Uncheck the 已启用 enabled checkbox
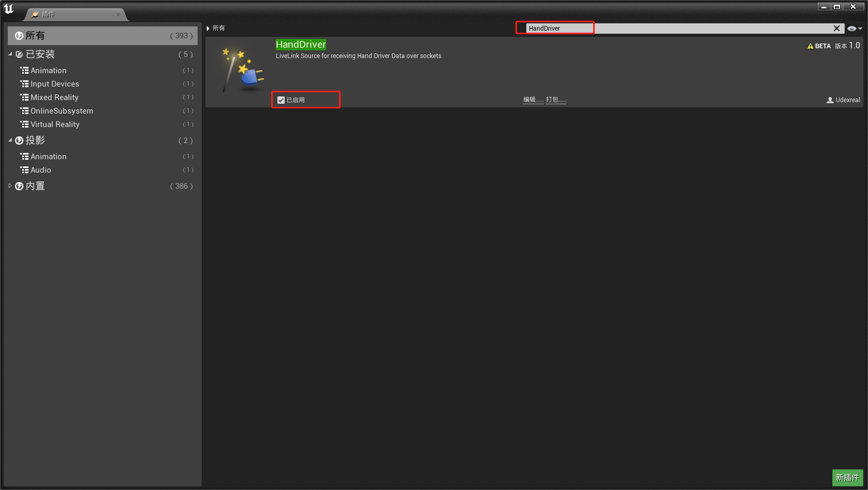This screenshot has height=490, width=868. coord(281,100)
